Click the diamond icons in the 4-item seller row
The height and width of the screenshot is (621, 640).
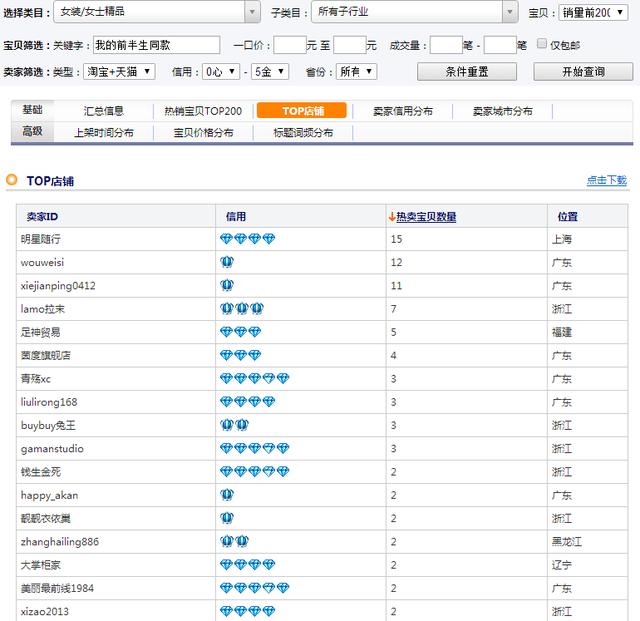(240, 355)
